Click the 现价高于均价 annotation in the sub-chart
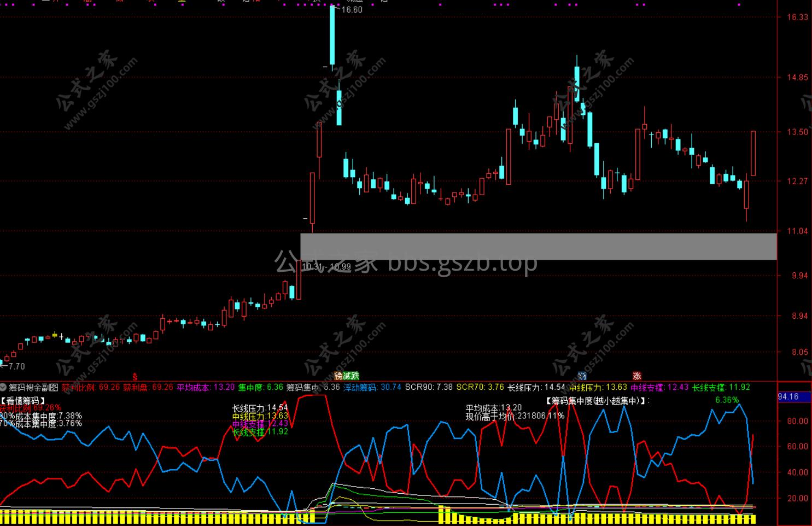 pos(515,416)
